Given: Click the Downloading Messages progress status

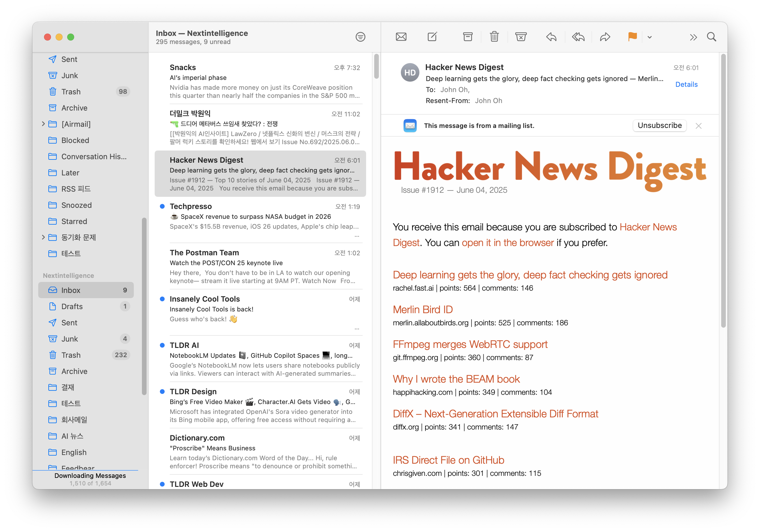Looking at the screenshot, I should [x=90, y=479].
